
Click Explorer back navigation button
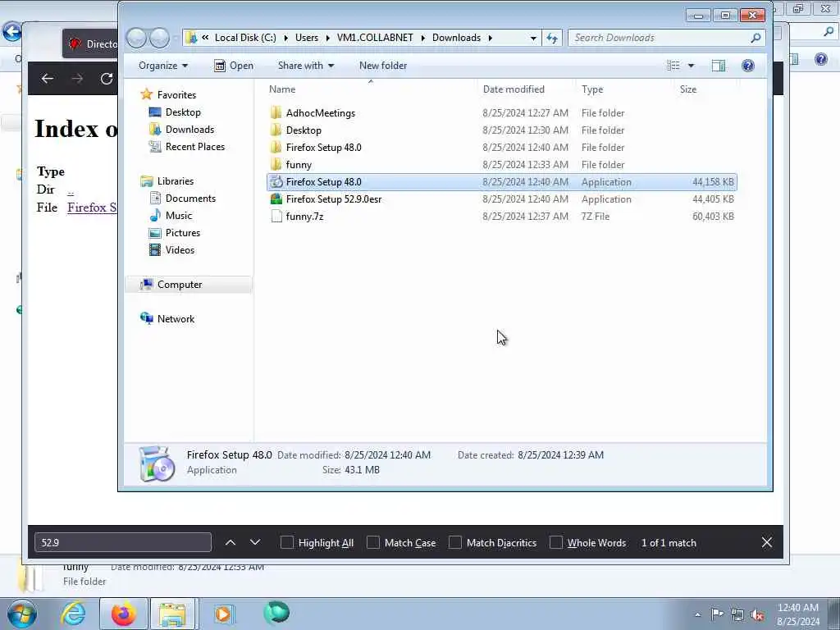click(x=137, y=38)
